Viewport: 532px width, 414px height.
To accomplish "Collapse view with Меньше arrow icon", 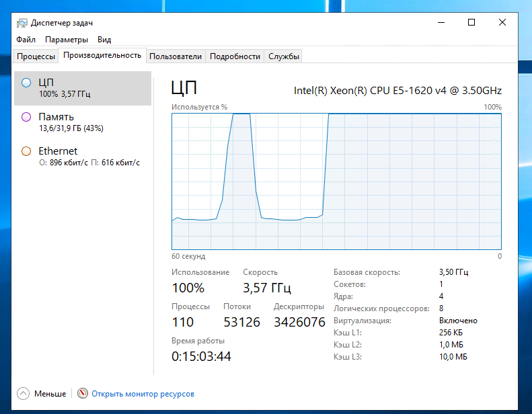I will [24, 393].
